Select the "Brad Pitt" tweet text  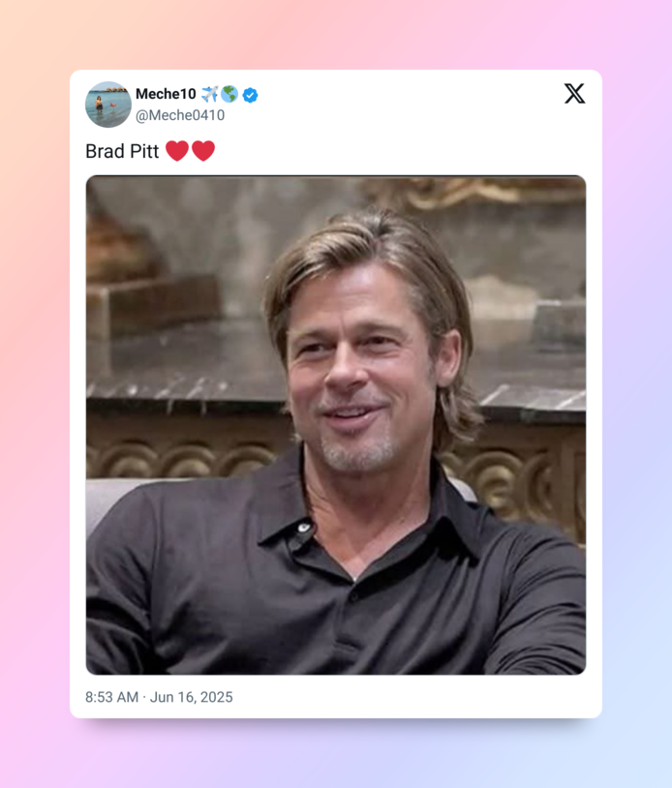122,151
